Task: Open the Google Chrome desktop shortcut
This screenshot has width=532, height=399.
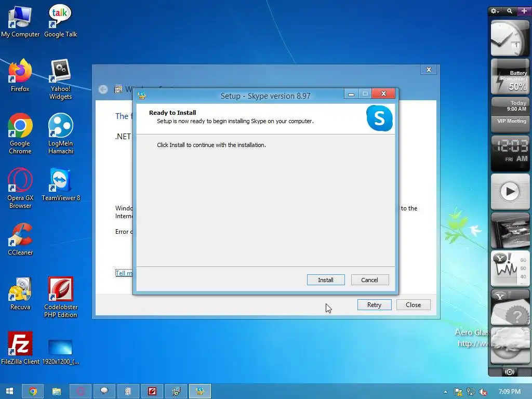Action: coord(20,134)
